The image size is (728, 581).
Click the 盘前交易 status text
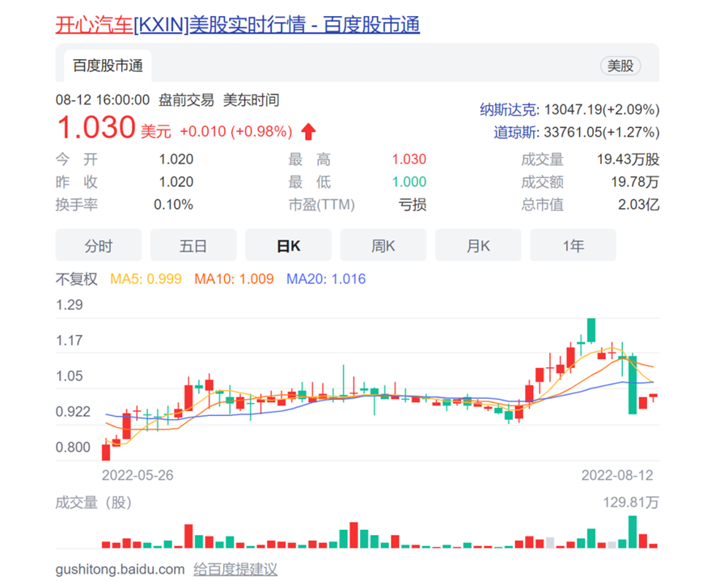(x=186, y=100)
